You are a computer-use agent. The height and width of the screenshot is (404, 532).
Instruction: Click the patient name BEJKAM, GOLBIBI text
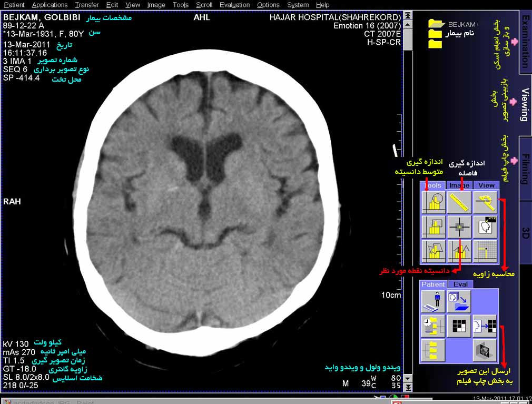(42, 17)
